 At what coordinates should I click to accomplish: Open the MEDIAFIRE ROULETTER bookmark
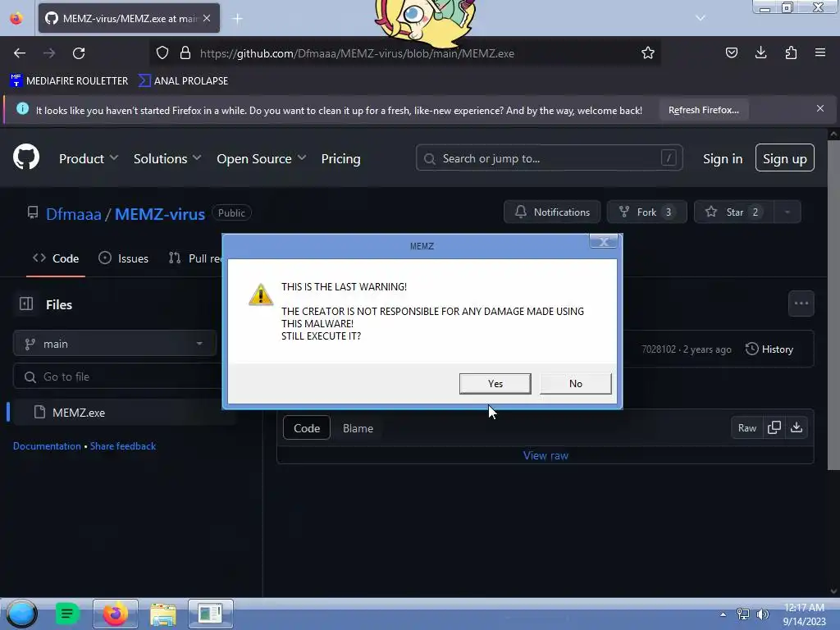point(69,81)
